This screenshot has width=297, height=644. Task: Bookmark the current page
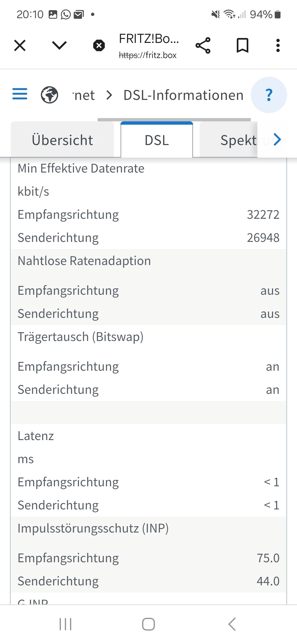coord(243,45)
